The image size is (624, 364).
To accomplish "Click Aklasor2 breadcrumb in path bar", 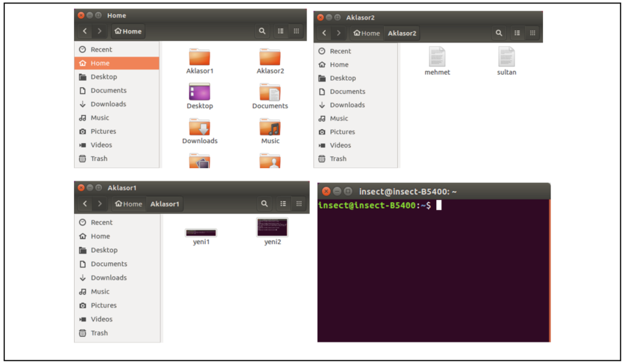I will (x=402, y=33).
